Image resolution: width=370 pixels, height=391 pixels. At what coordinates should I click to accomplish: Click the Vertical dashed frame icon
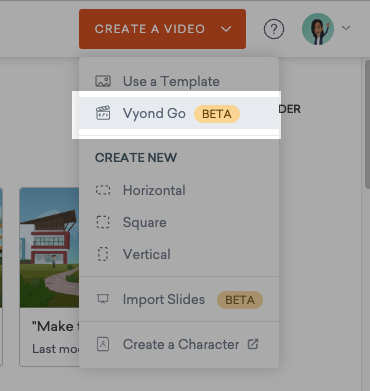coord(103,254)
